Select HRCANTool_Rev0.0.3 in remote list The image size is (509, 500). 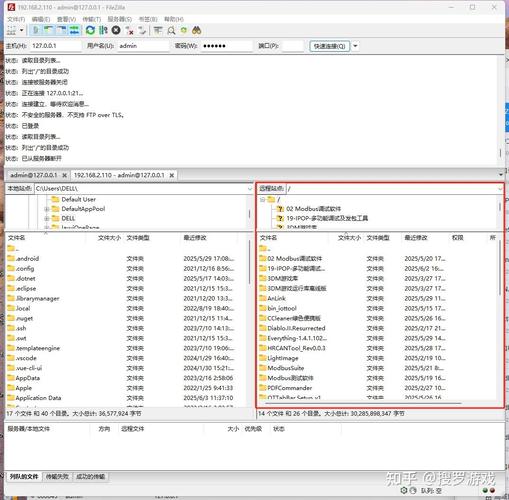(x=296, y=348)
